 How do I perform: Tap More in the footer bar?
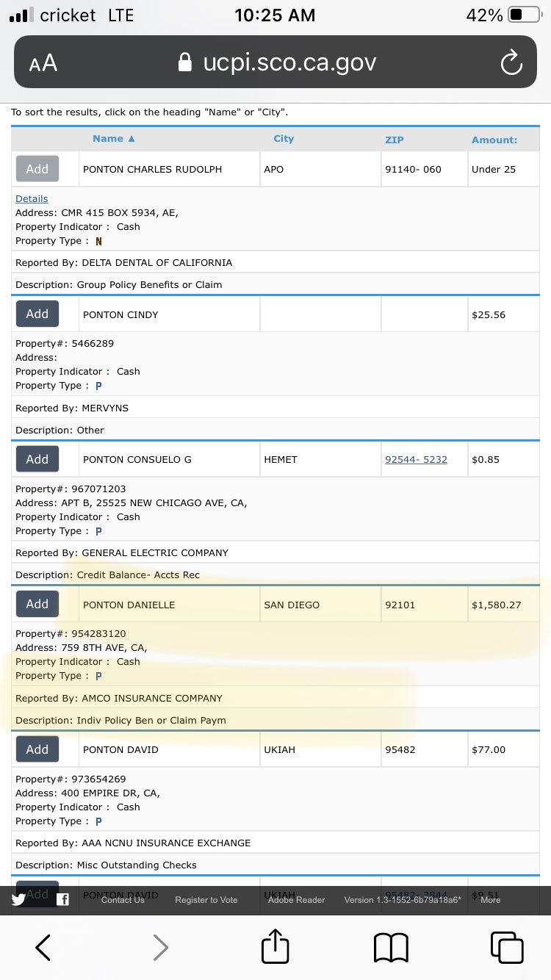[491, 900]
